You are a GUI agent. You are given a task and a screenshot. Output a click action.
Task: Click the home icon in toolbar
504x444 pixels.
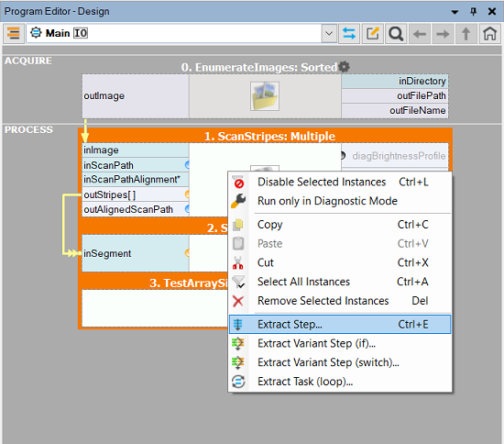click(x=489, y=33)
